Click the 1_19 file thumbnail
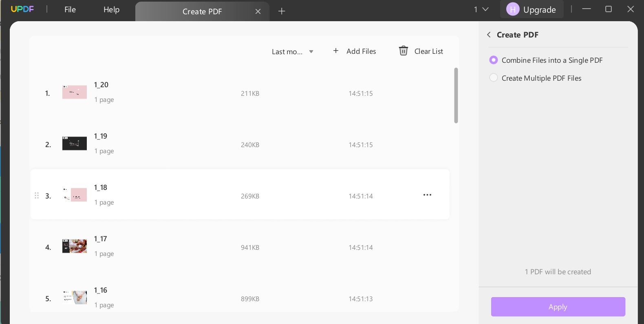The width and height of the screenshot is (644, 324). point(75,143)
